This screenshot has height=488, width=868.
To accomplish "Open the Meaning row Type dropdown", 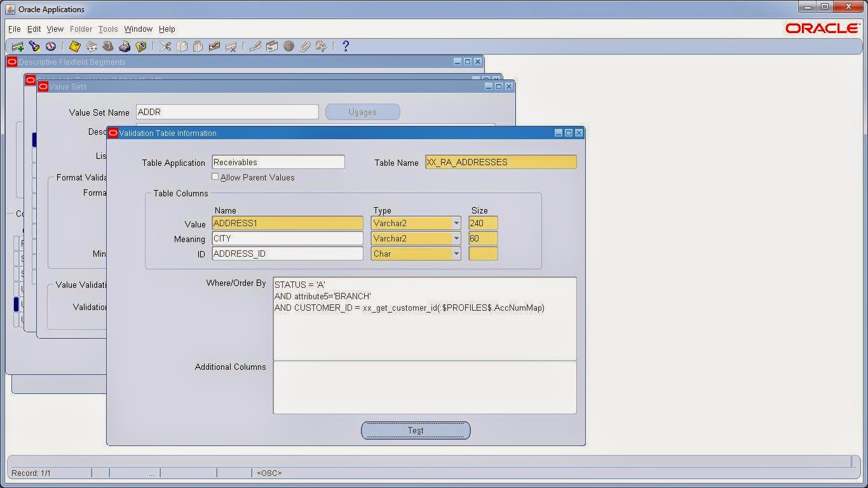I will [456, 238].
